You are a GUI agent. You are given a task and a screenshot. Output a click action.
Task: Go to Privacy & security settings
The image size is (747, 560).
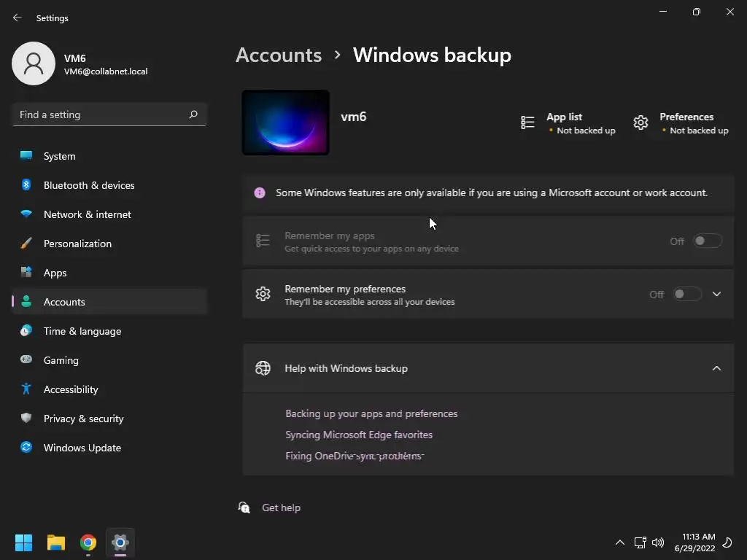tap(83, 419)
